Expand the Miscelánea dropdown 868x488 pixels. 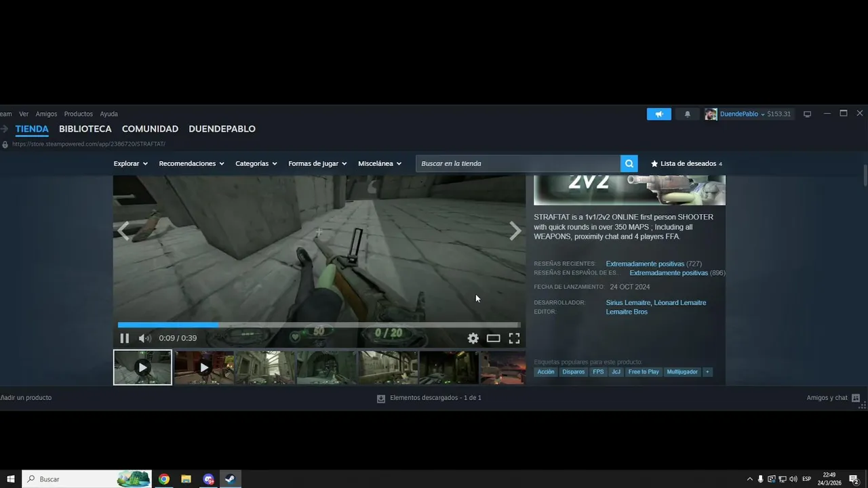pos(380,163)
